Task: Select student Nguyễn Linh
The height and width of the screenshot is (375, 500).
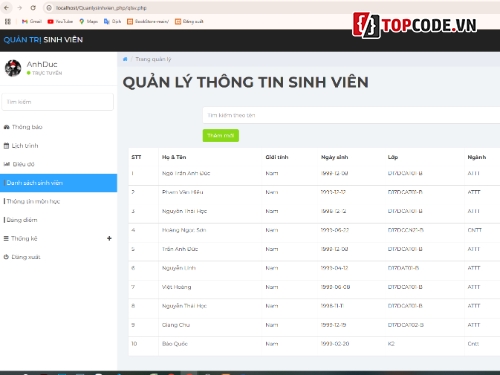Action: [x=179, y=268]
